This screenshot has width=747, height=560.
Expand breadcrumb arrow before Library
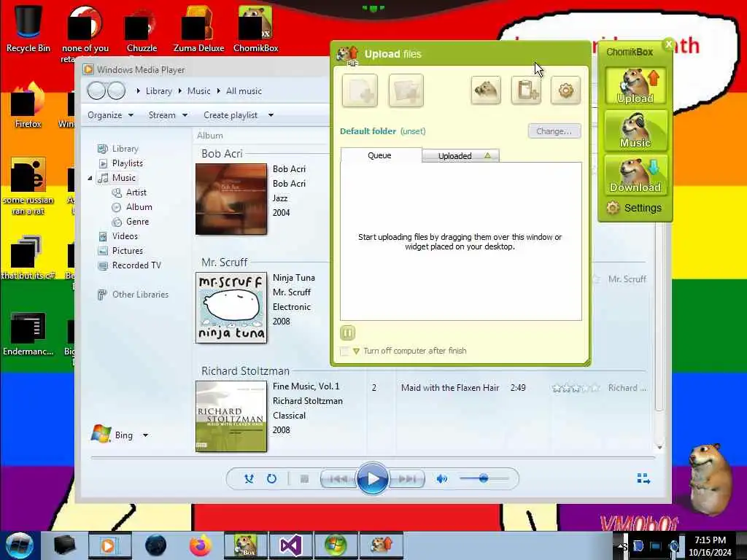pyautogui.click(x=138, y=91)
